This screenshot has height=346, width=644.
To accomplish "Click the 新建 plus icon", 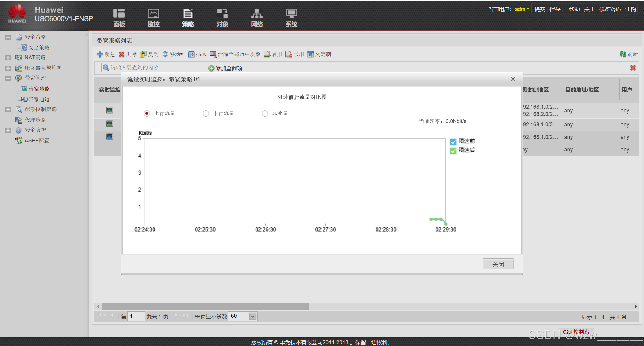I will pos(100,54).
